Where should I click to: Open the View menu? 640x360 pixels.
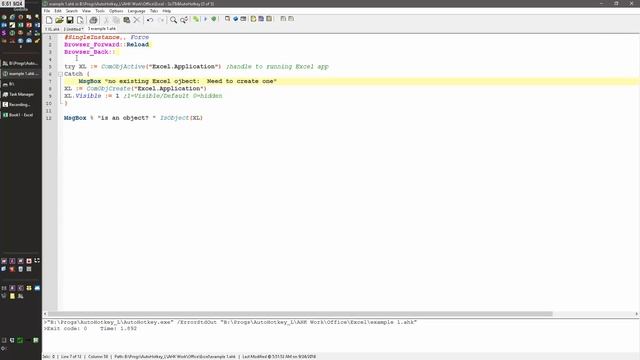87,11
